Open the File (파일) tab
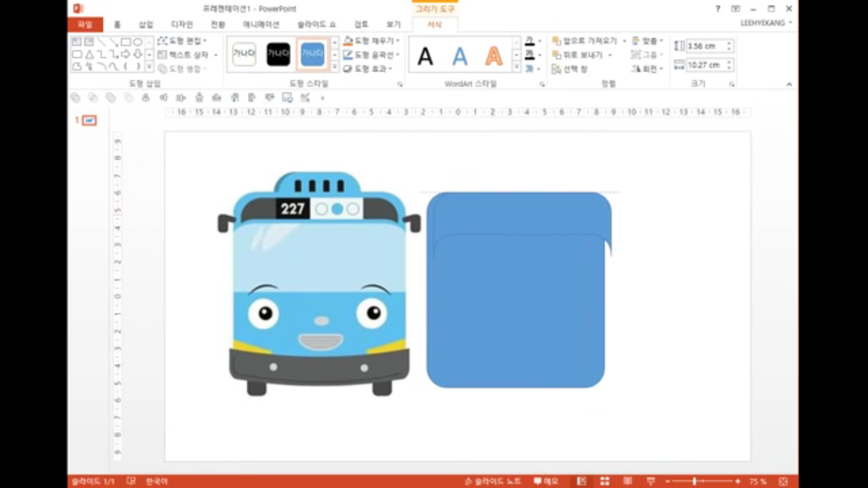 pyautogui.click(x=85, y=24)
